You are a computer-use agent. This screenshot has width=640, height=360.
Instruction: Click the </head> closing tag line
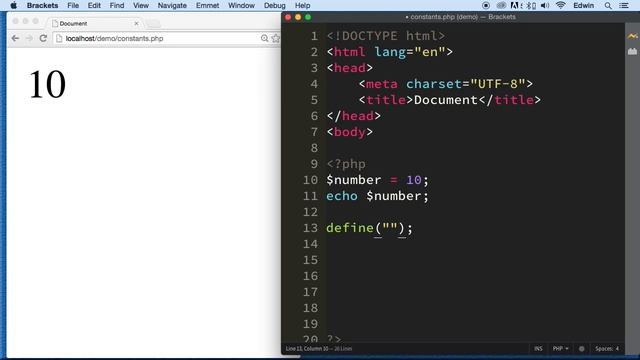click(353, 116)
